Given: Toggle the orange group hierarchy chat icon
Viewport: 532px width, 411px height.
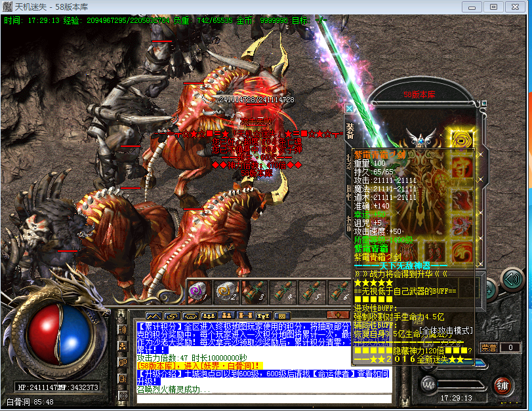Looking at the screenshot, I should pos(123,346).
